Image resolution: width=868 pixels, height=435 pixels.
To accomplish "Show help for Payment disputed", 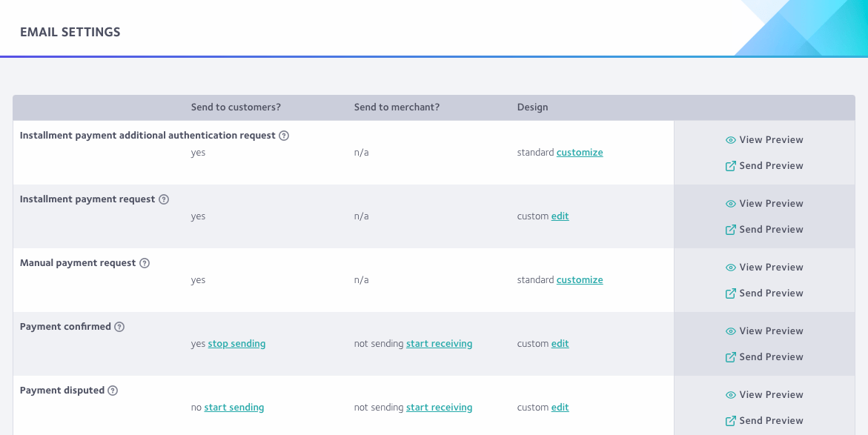I will [x=113, y=391].
